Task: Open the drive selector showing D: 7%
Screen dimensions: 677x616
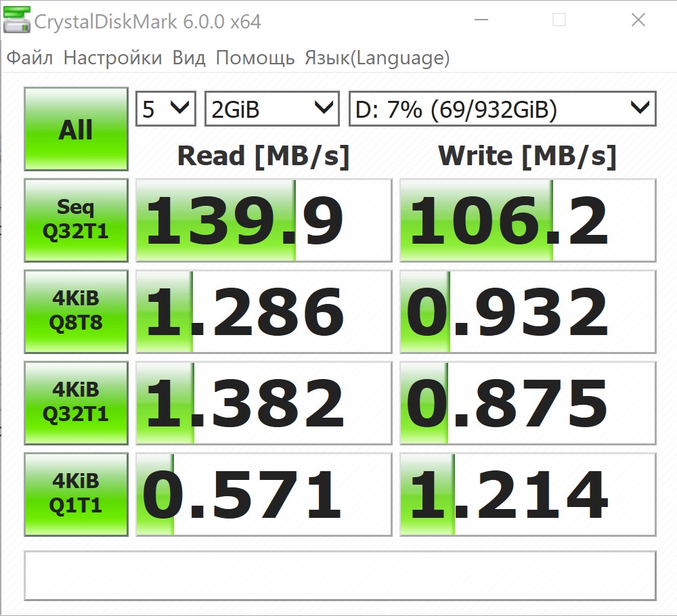Action: pos(502,109)
